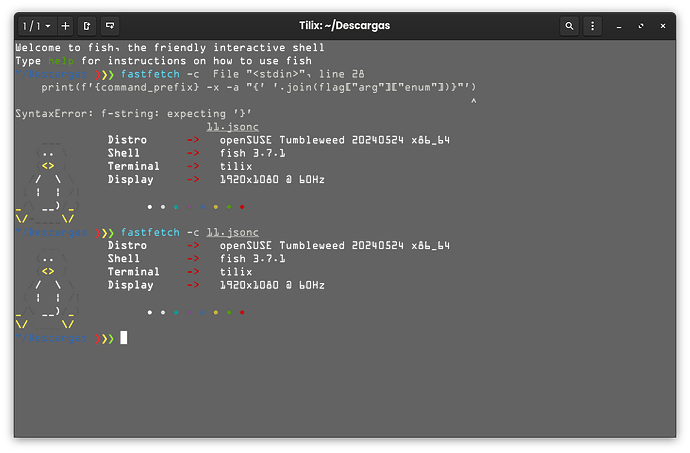
Task: Click the green 'help' word
Action: 61,61
